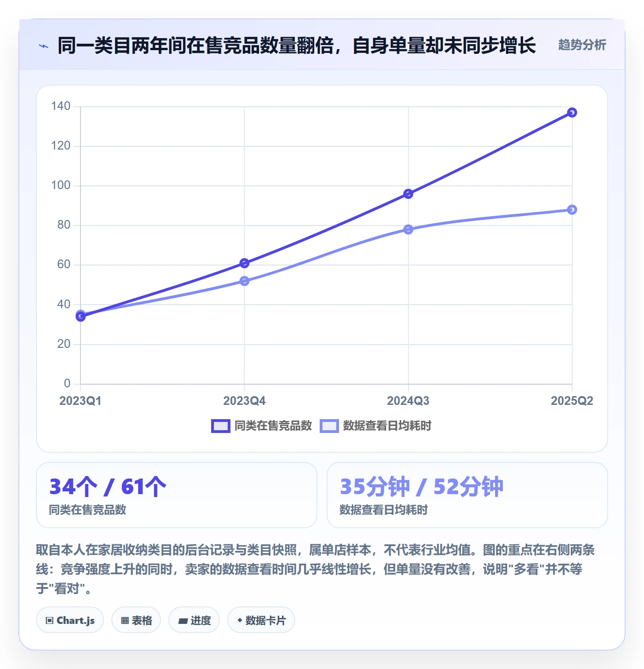Click the 35分钟 / 52分钟 stat value

pyautogui.click(x=421, y=487)
